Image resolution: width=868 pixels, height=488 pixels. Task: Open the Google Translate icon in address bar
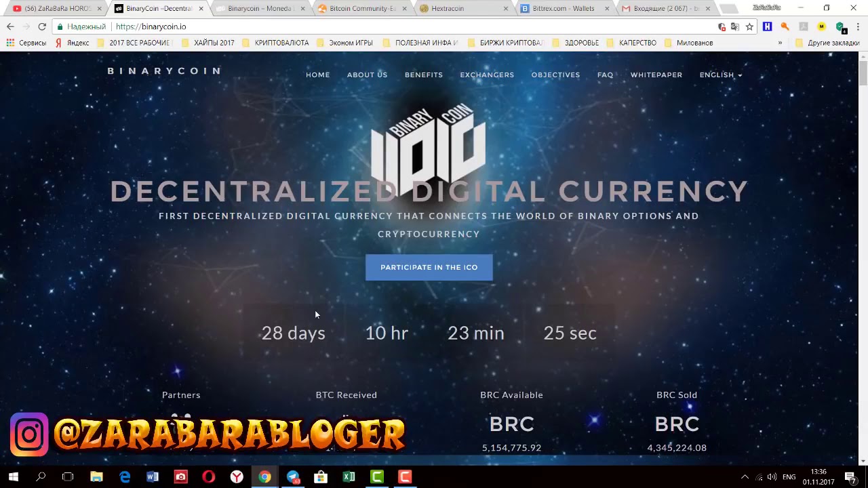(x=735, y=26)
